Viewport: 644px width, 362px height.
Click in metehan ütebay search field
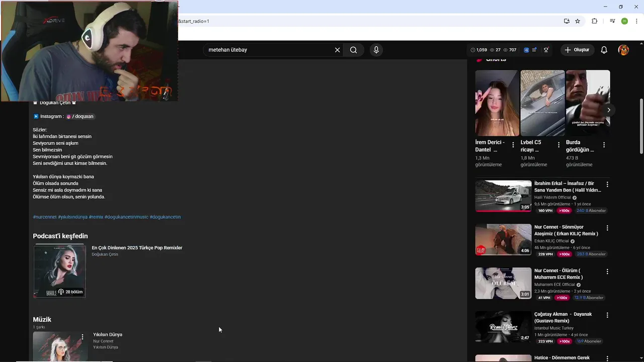[x=269, y=50]
